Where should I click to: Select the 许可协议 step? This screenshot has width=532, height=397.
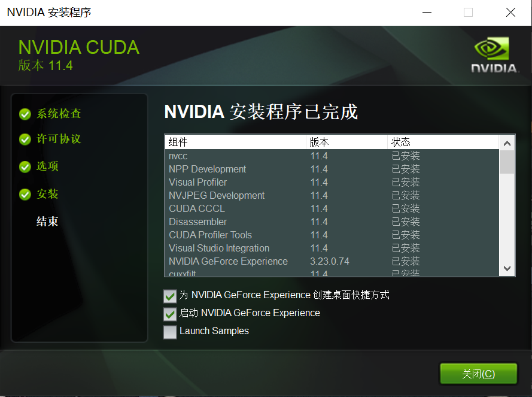point(59,139)
